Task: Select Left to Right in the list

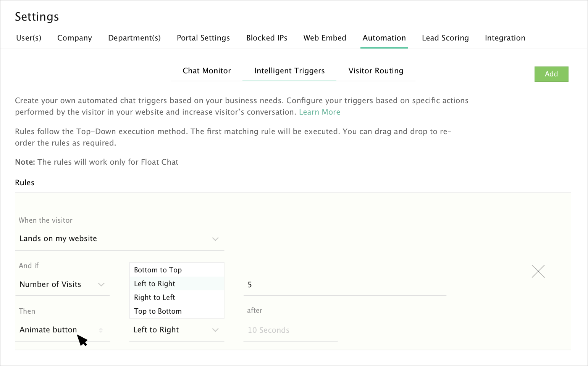Action: (x=155, y=284)
